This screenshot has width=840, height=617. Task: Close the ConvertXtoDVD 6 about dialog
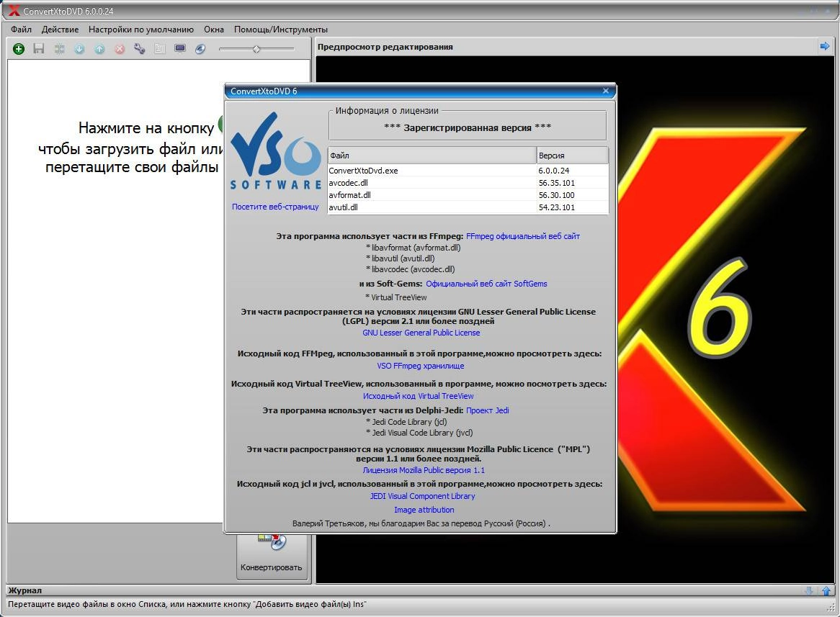(x=606, y=91)
